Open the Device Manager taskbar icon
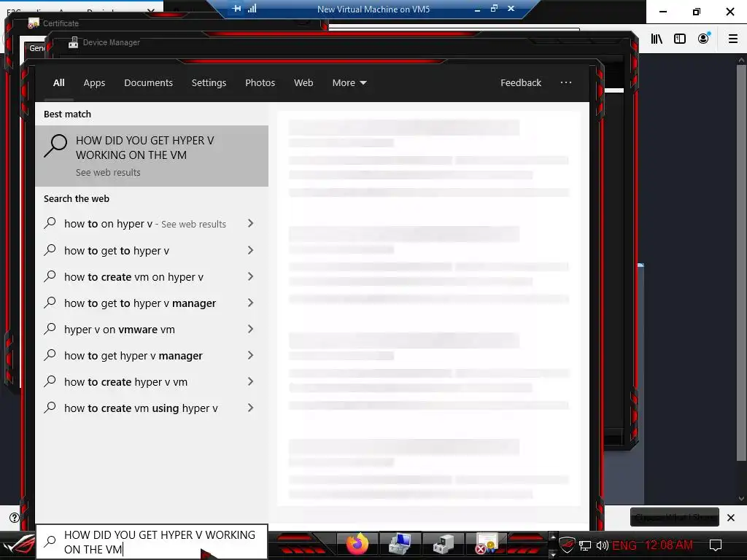Screen dimensions: 747x560 443,544
